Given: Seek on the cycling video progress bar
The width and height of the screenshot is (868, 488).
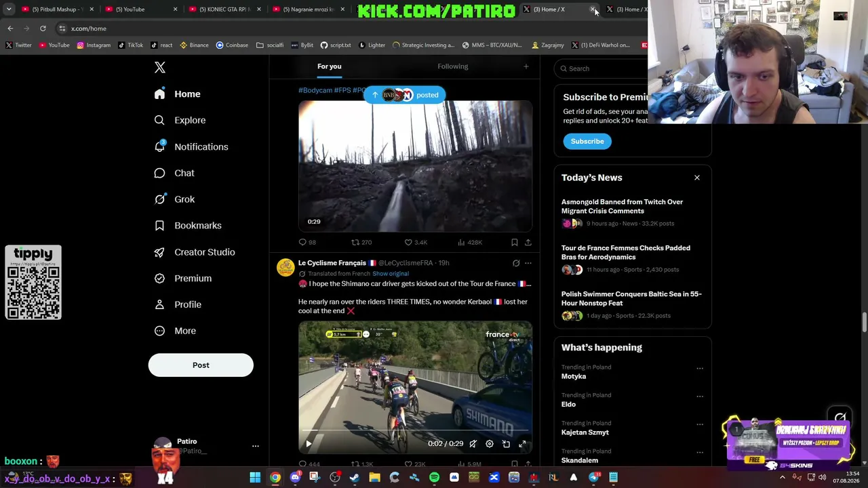Looking at the screenshot, I should pyautogui.click(x=415, y=432).
